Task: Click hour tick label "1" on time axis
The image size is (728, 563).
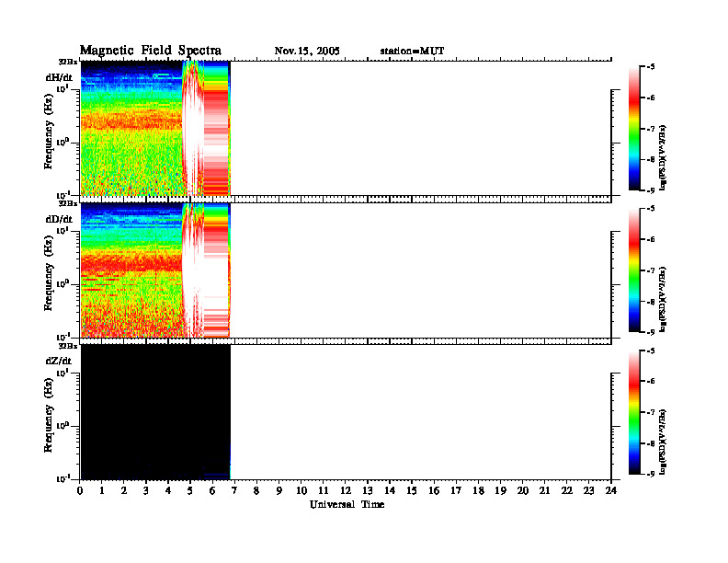Action: 102,490
